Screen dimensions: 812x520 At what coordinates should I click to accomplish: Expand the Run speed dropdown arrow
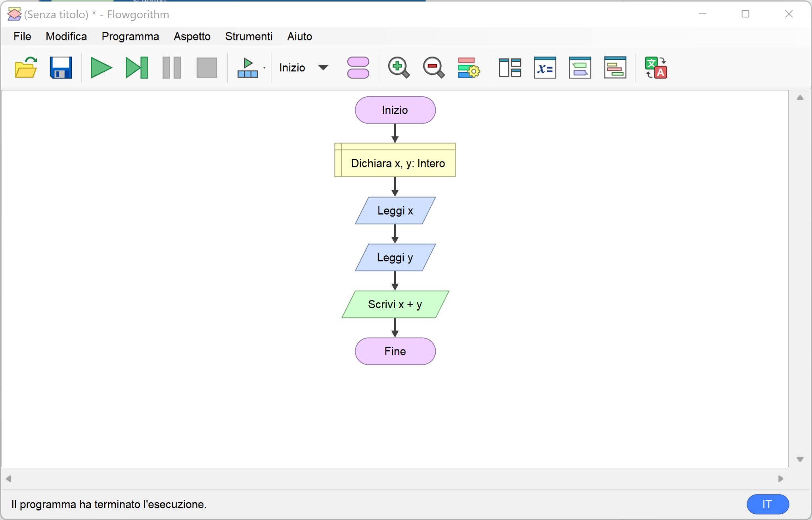tap(264, 68)
